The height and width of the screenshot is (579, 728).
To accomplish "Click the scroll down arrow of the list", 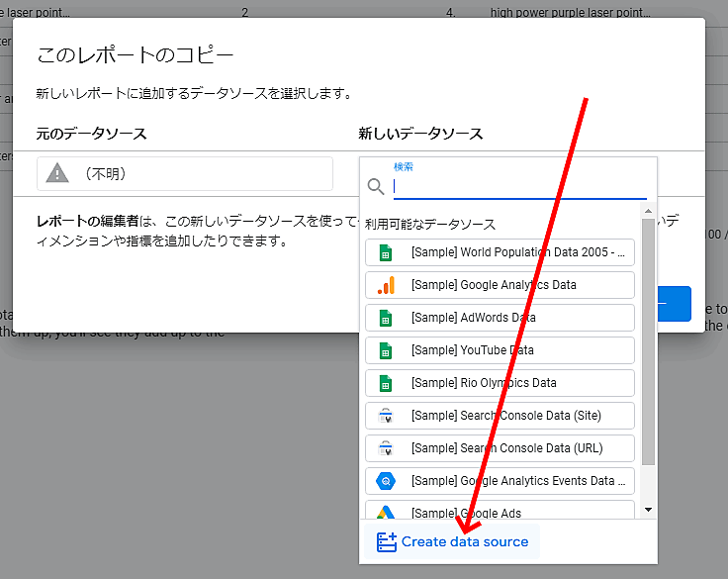I will [x=648, y=509].
